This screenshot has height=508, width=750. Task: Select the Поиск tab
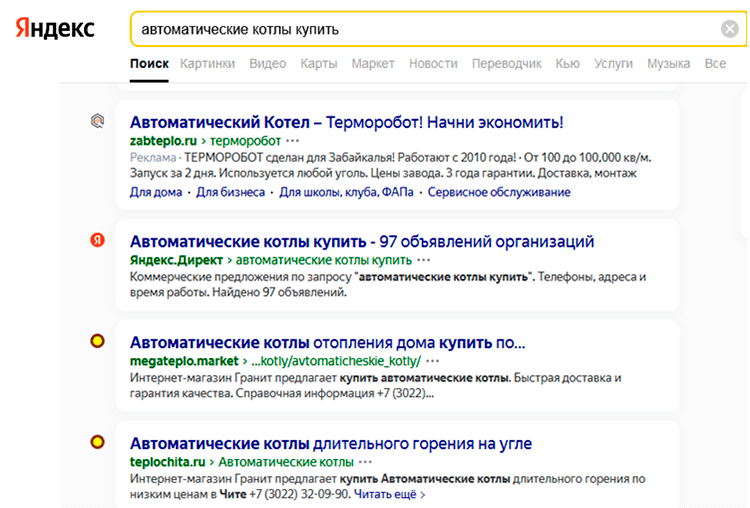click(x=149, y=64)
